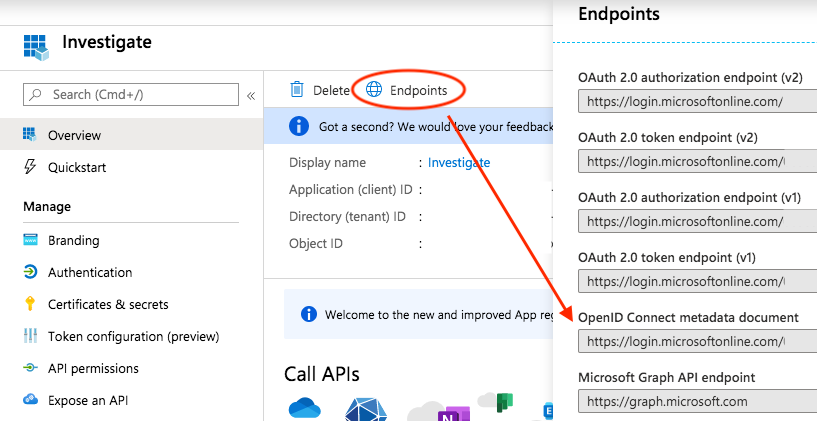Click the Quickstart lightning icon
The height and width of the screenshot is (421, 817).
click(x=29, y=167)
